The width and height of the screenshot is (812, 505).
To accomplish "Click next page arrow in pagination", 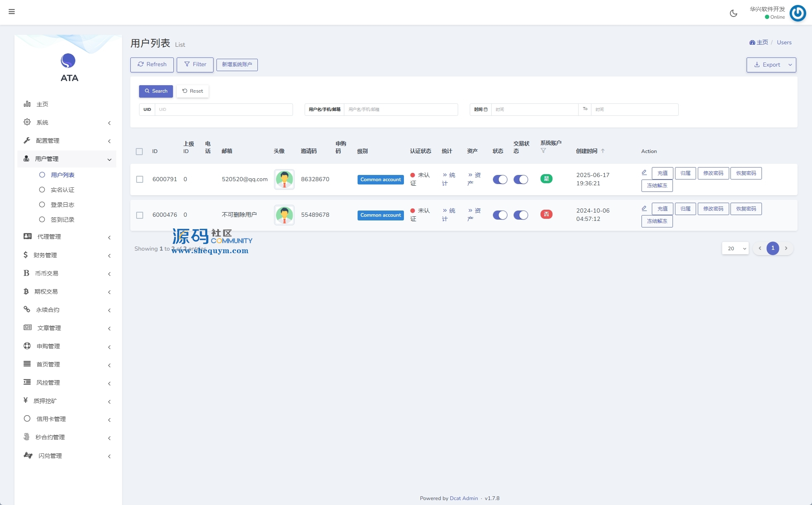I will 786,248.
